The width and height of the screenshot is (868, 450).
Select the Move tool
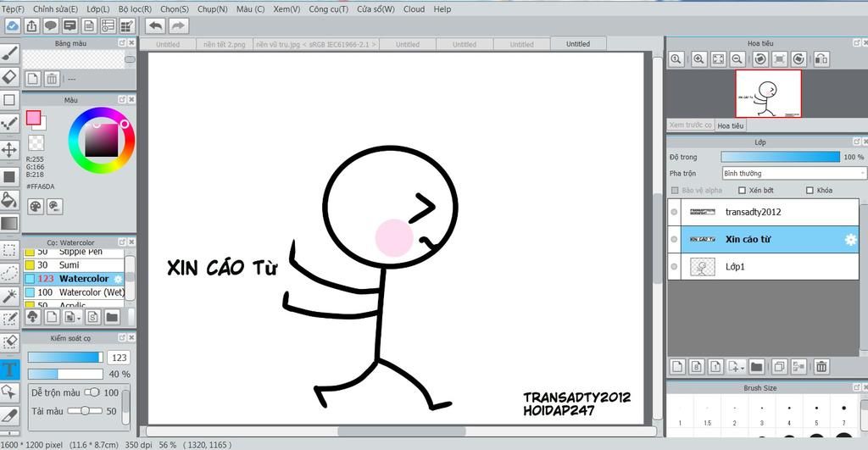9,149
